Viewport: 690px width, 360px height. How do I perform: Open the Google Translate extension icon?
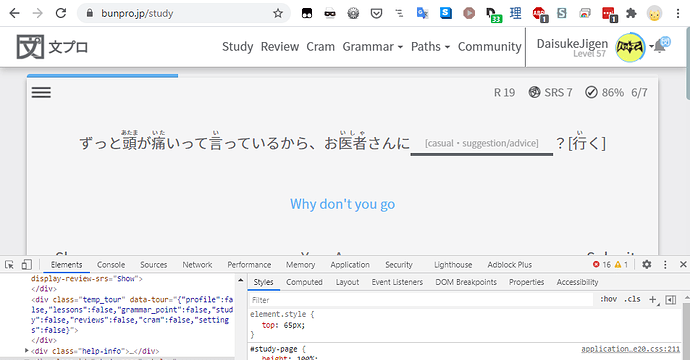(422, 13)
